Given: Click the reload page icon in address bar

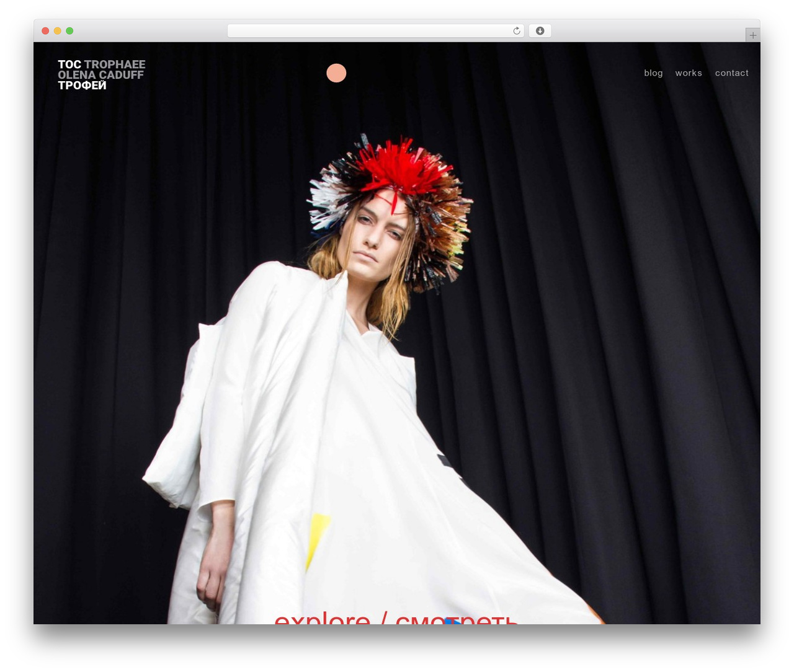Looking at the screenshot, I should (516, 31).
